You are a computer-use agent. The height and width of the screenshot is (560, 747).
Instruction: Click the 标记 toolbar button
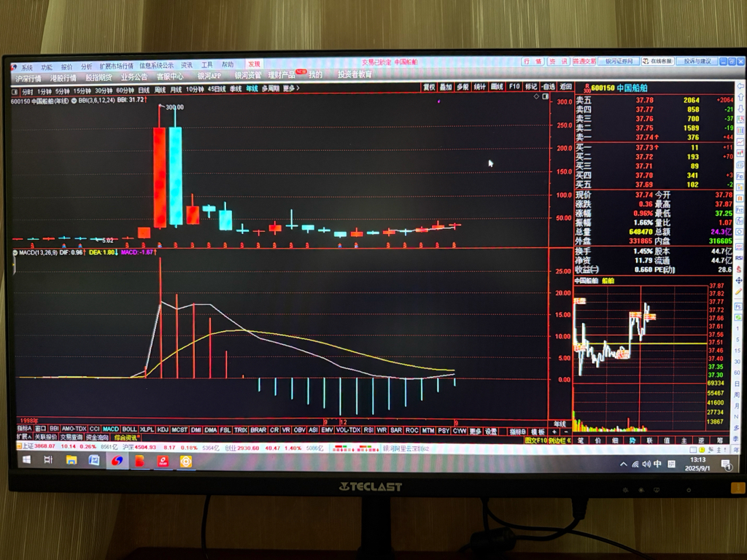[x=531, y=87]
